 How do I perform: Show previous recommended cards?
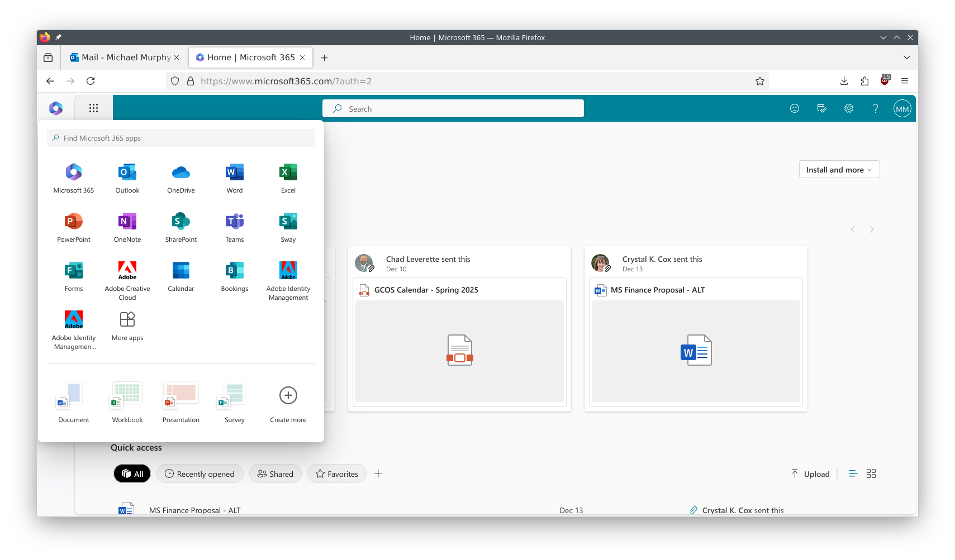[853, 229]
